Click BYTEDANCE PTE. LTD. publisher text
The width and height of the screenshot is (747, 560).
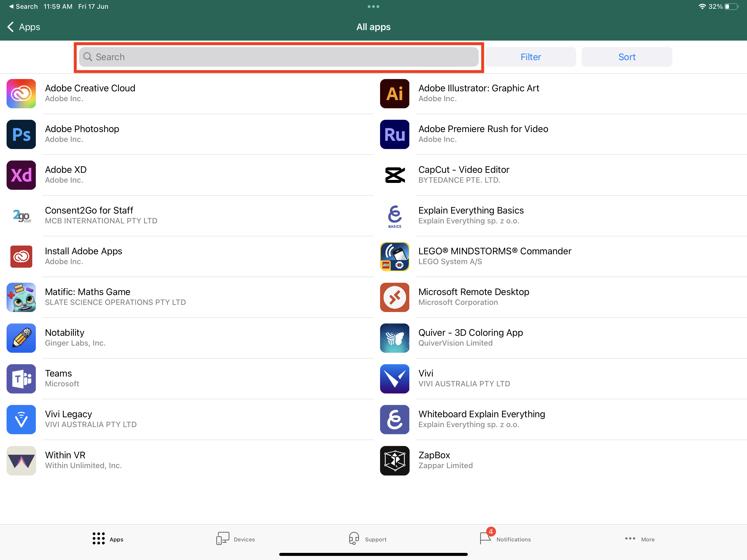[x=459, y=180]
